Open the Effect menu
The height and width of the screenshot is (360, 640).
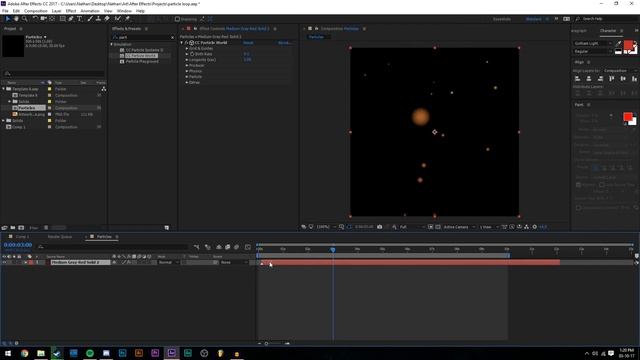[71, 11]
